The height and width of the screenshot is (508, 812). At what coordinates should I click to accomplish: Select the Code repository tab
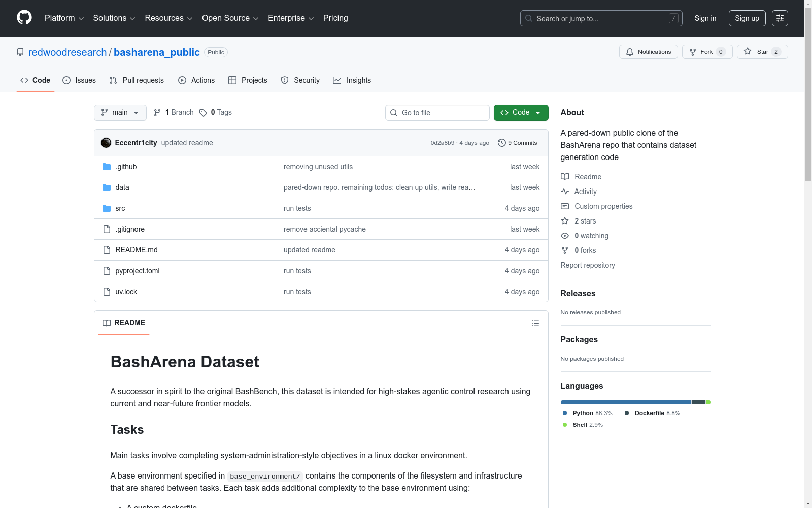click(36, 80)
